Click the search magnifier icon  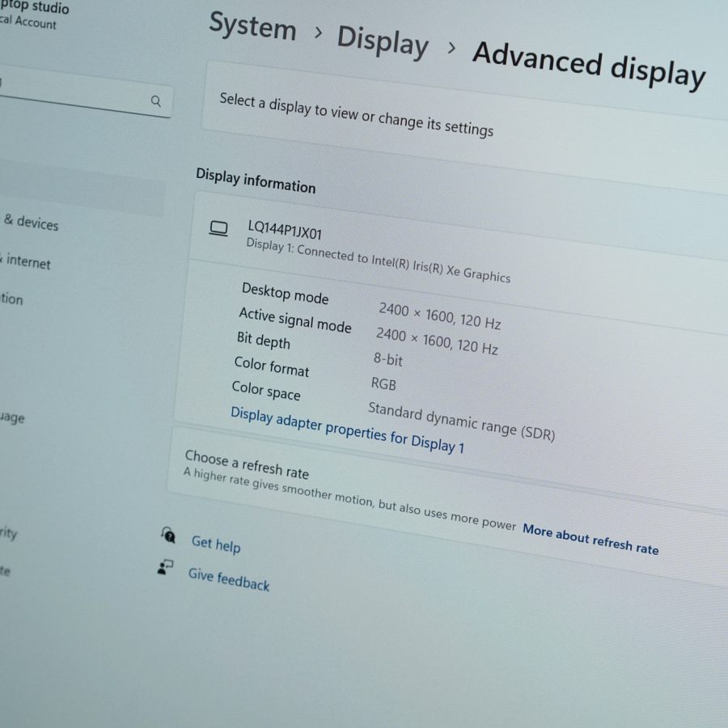pos(156,101)
